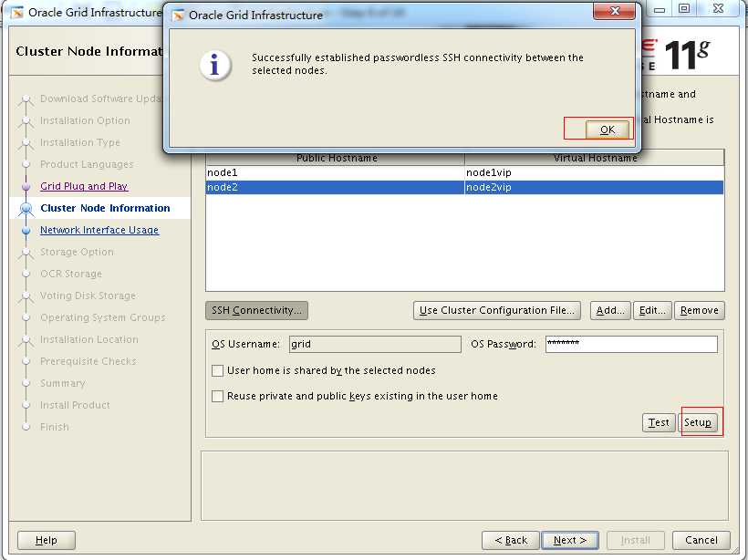Edit the selected node entry
Image resolution: width=748 pixels, height=560 pixels.
(652, 310)
